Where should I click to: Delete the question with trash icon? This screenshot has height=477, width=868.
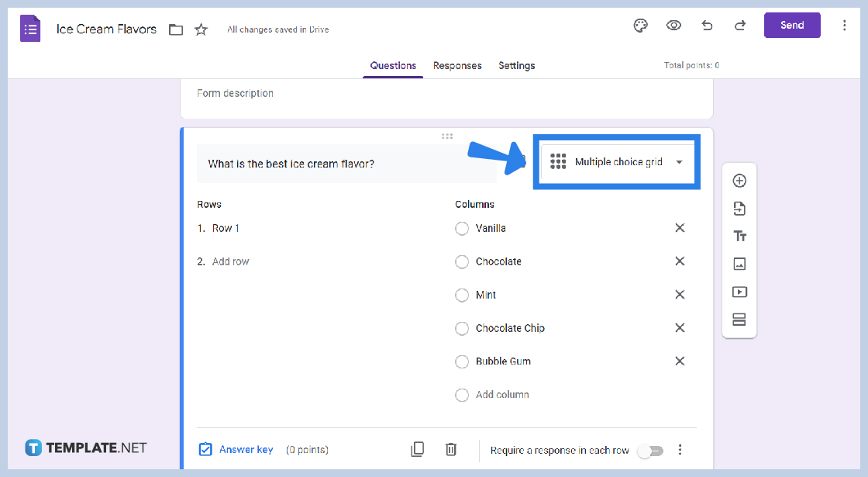point(451,449)
